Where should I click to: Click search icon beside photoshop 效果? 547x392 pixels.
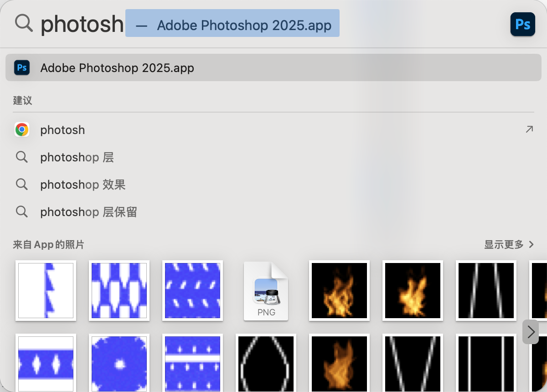click(x=21, y=185)
